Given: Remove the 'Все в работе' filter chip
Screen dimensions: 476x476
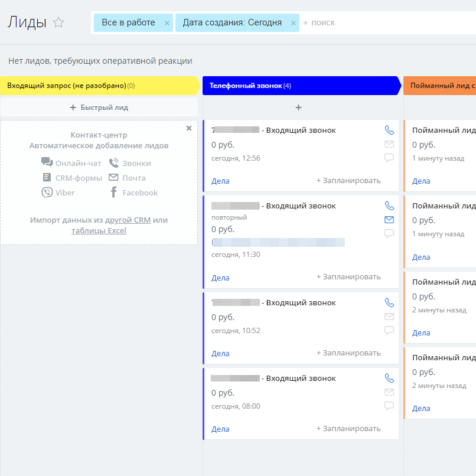Looking at the screenshot, I should 167,23.
